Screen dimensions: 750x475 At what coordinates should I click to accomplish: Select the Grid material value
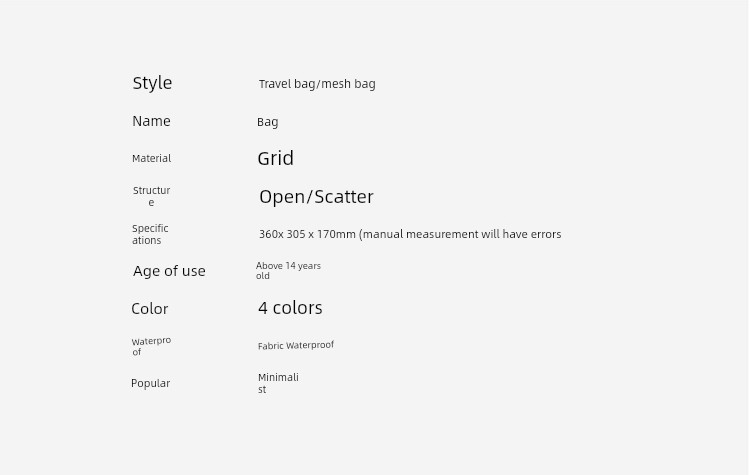click(x=276, y=158)
